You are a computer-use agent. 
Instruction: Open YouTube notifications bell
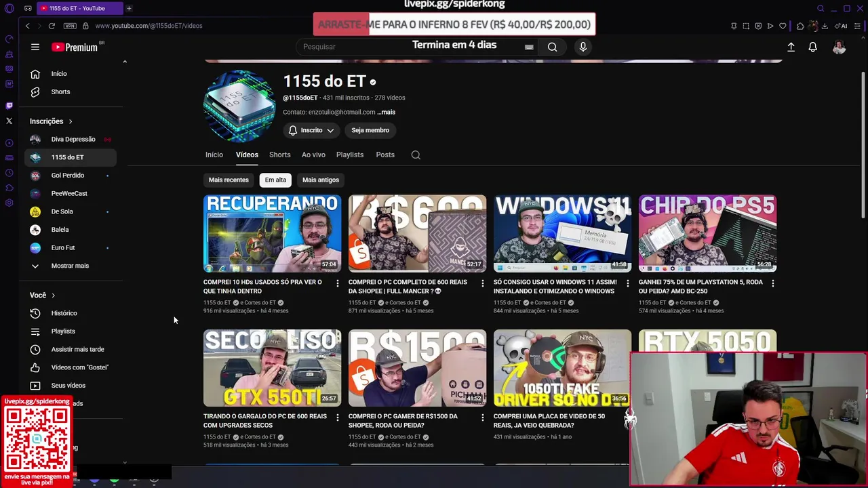[812, 47]
